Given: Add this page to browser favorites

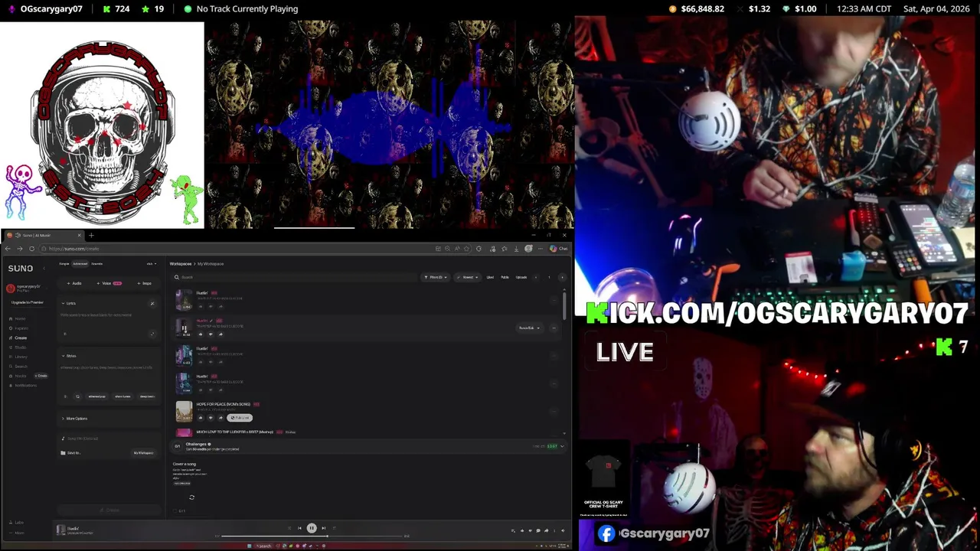Looking at the screenshot, I should pos(466,249).
